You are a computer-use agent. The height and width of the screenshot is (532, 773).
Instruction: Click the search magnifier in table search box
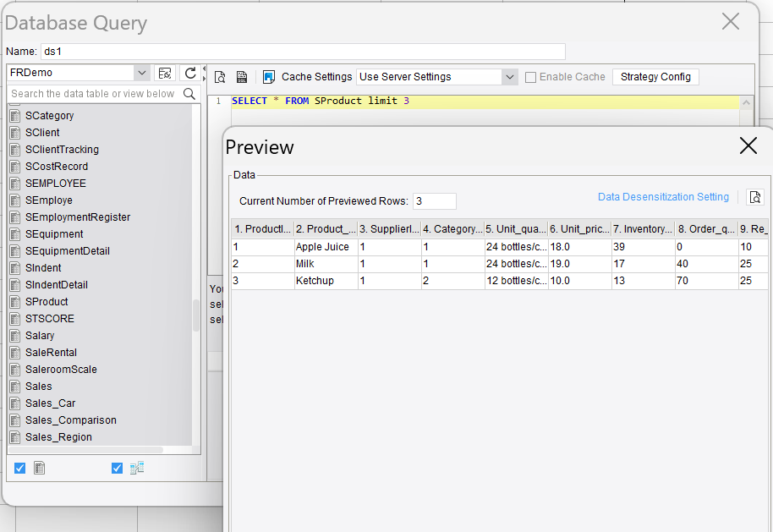click(x=189, y=94)
